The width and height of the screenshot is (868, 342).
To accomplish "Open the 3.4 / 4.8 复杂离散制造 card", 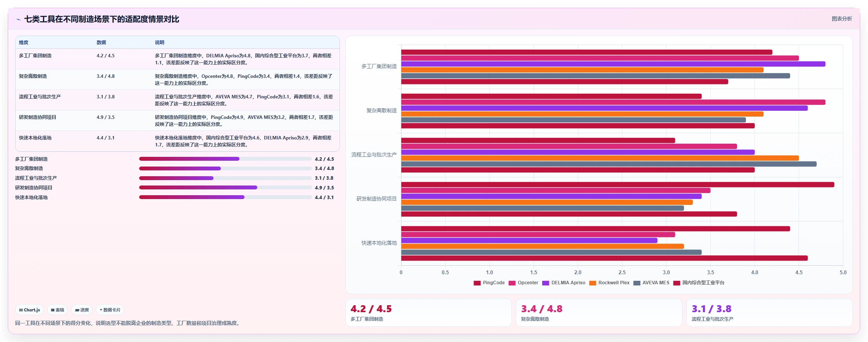I will pos(599,313).
